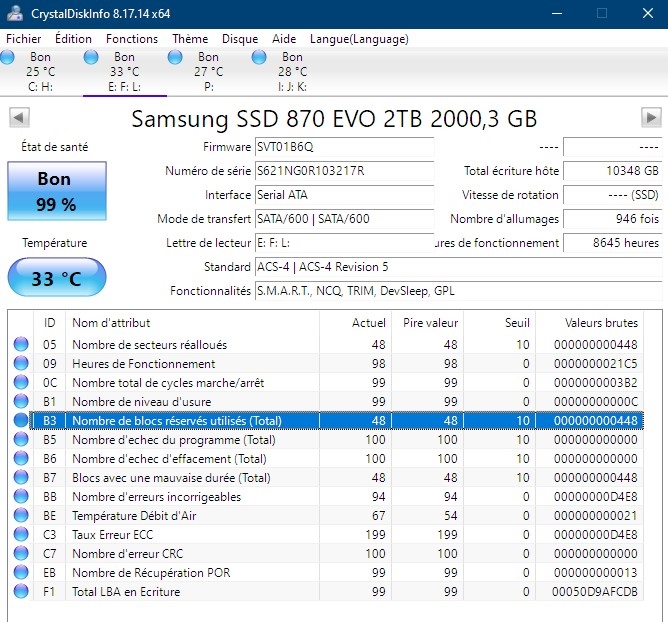Open the Édition menu
The image size is (668, 622).
coord(73,39)
